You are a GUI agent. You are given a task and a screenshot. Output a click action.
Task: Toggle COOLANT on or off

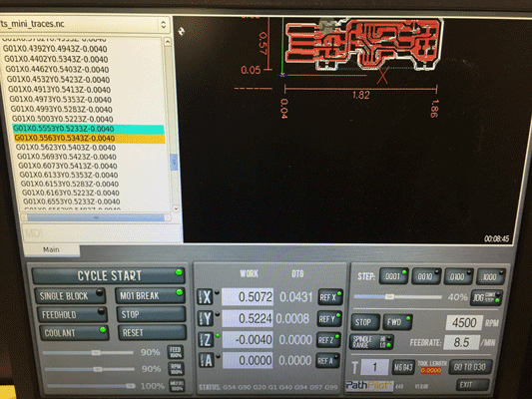tap(74, 332)
